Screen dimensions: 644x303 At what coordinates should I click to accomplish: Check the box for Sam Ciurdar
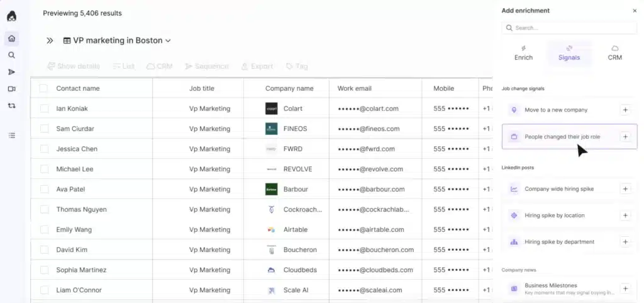[45, 129]
